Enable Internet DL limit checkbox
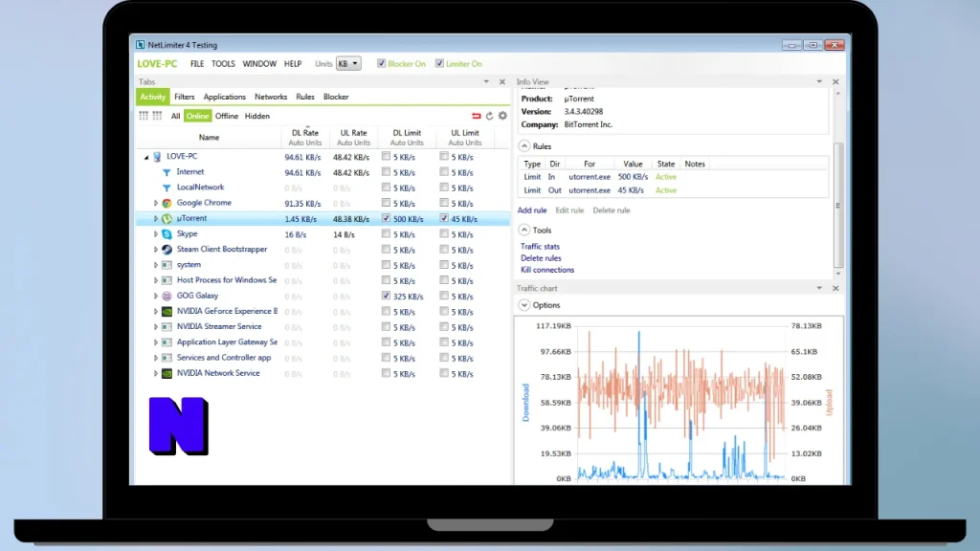 [386, 172]
